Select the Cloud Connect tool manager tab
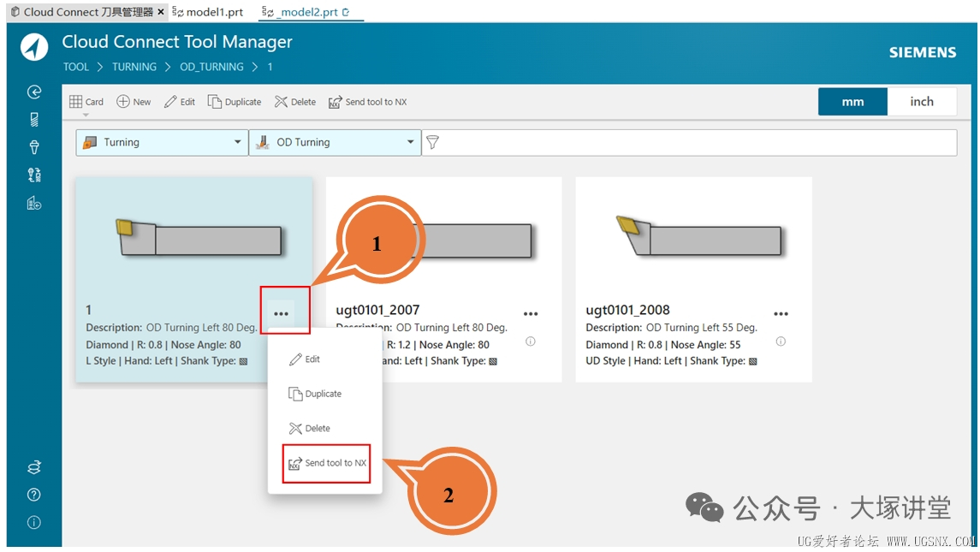Viewport: 980px width, 552px height. pos(82,12)
